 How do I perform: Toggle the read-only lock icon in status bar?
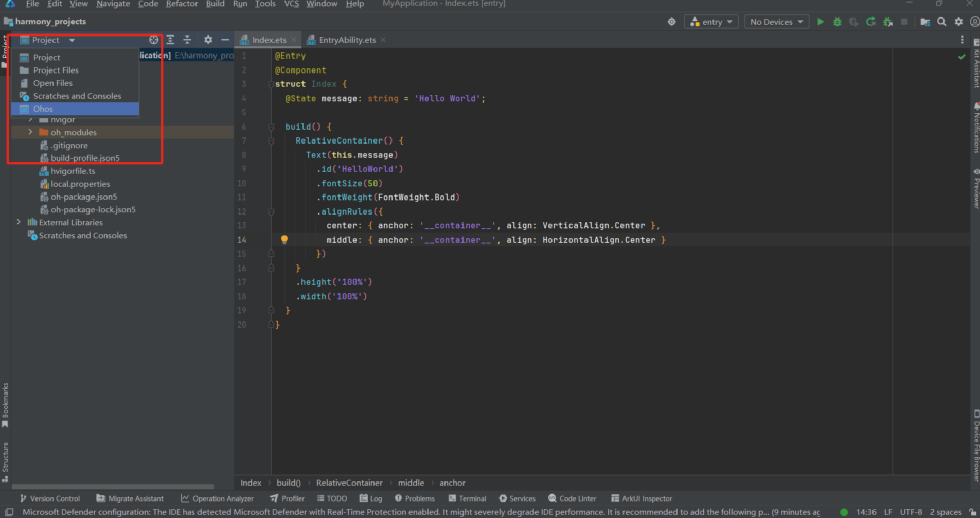point(972,512)
